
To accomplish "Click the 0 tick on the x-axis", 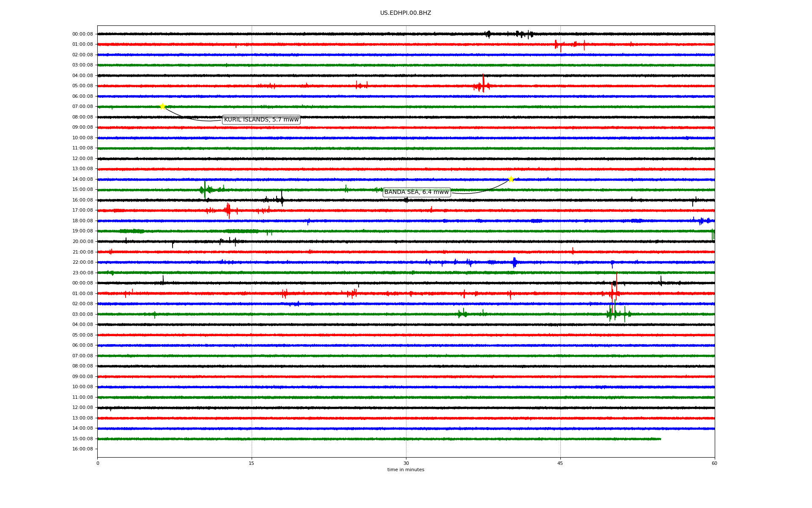I will click(x=98, y=463).
